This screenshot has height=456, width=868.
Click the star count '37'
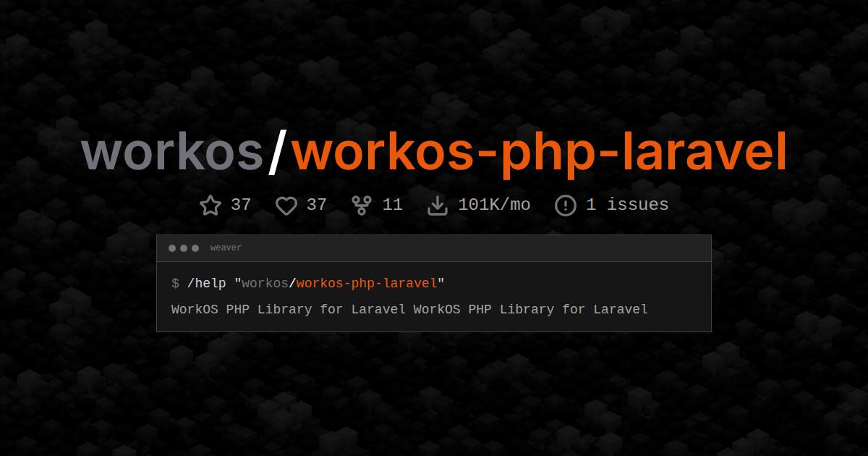(241, 205)
